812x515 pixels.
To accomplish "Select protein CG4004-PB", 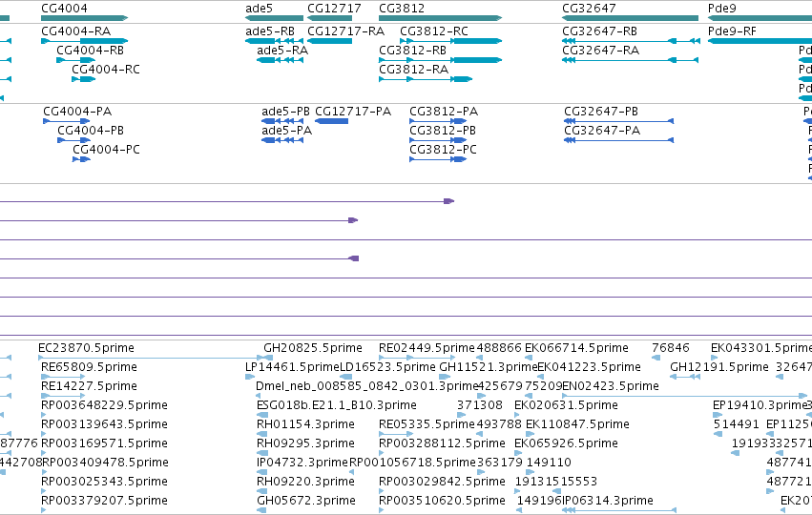I will [x=76, y=140].
